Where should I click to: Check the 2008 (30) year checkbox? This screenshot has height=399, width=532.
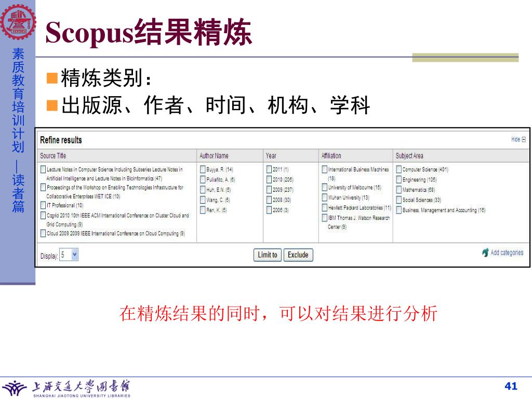269,199
